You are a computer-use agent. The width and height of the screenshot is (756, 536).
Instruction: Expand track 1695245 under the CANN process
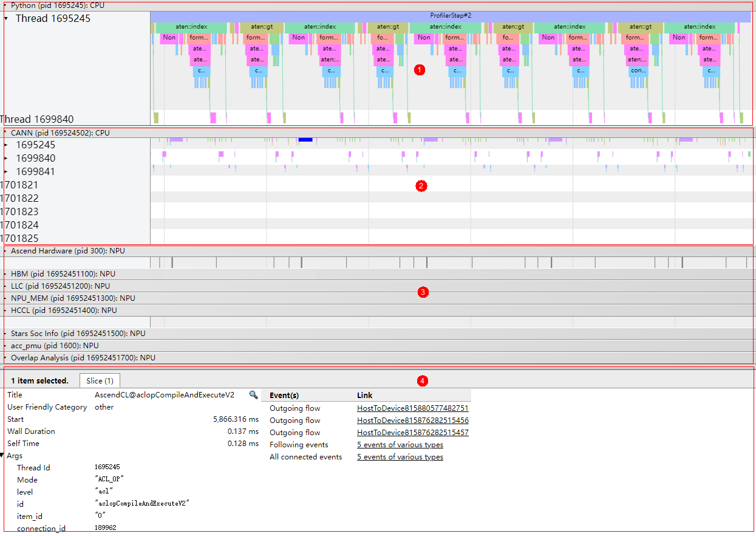[x=6, y=145]
